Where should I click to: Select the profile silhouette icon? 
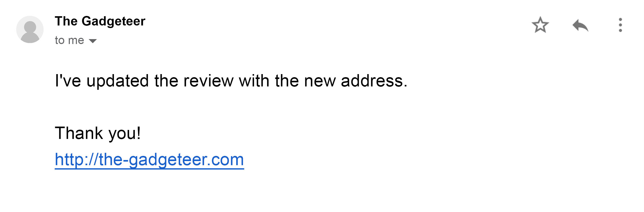click(30, 29)
